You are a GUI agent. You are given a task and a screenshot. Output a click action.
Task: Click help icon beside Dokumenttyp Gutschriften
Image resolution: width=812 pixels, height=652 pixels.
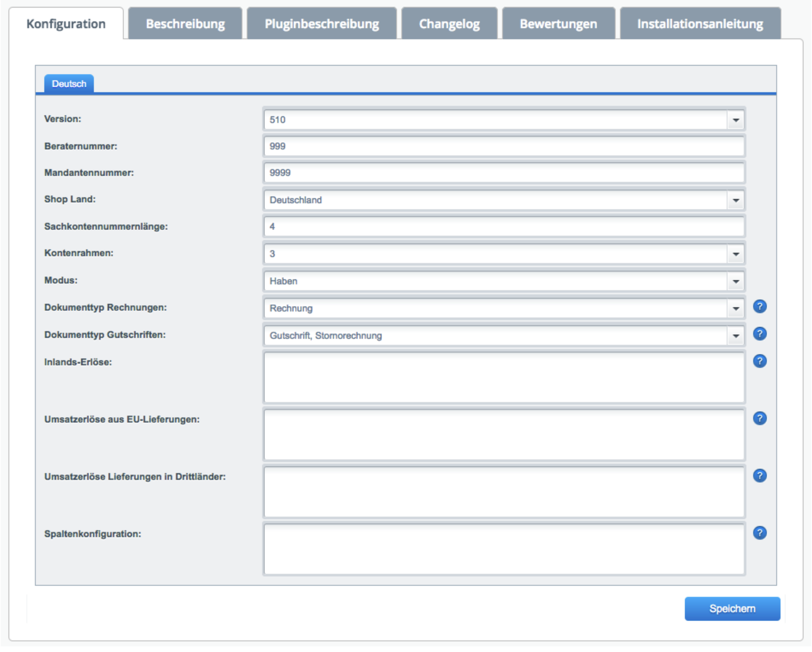pyautogui.click(x=759, y=334)
